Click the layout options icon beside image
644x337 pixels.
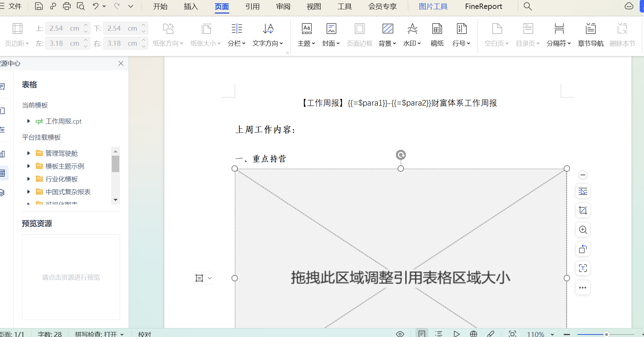click(x=583, y=191)
